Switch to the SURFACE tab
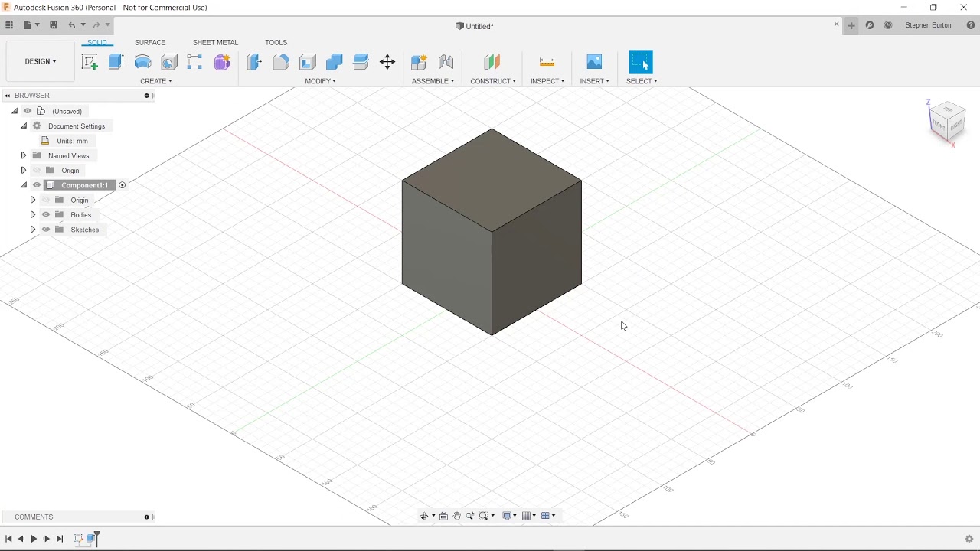This screenshot has width=980, height=551. (150, 43)
